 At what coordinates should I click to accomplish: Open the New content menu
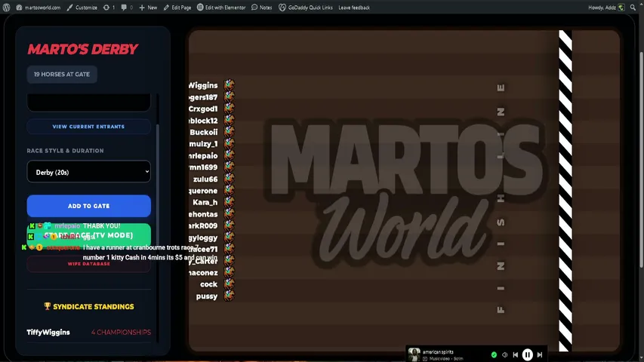[148, 8]
